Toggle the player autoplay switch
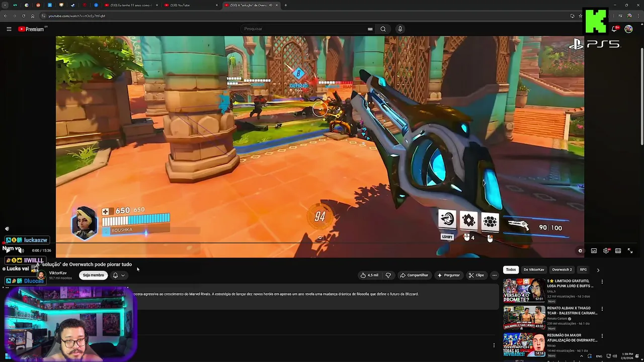The height and width of the screenshot is (362, 644). [x=580, y=250]
